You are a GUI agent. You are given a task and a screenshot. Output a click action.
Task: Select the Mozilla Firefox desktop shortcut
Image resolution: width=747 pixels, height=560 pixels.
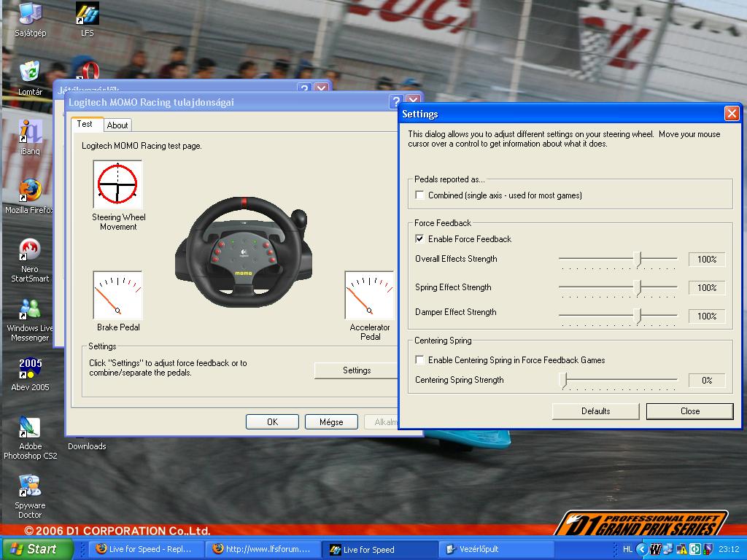28,196
